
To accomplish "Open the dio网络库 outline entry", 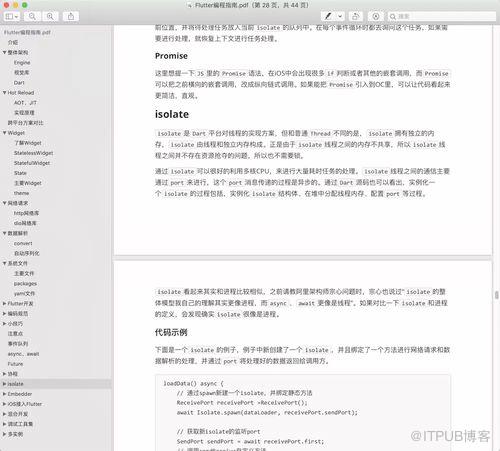I will (25, 223).
